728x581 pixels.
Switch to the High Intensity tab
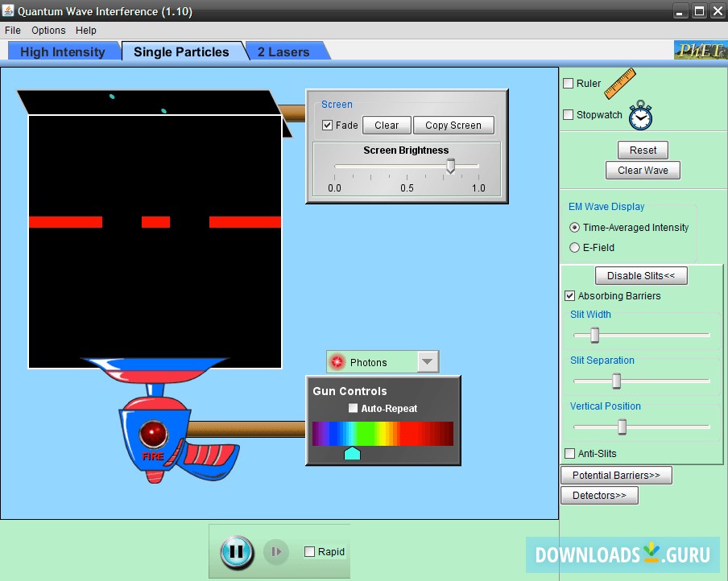click(63, 52)
